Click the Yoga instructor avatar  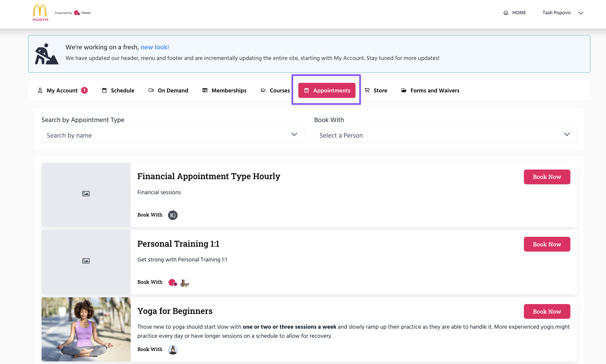173,350
